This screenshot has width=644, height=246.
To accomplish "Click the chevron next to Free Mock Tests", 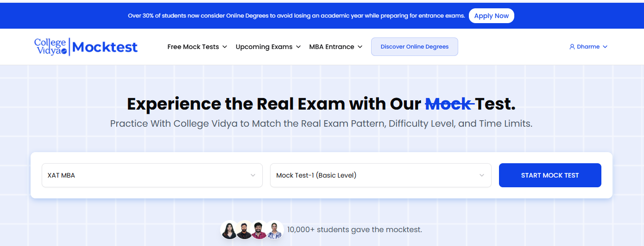I will point(225,47).
